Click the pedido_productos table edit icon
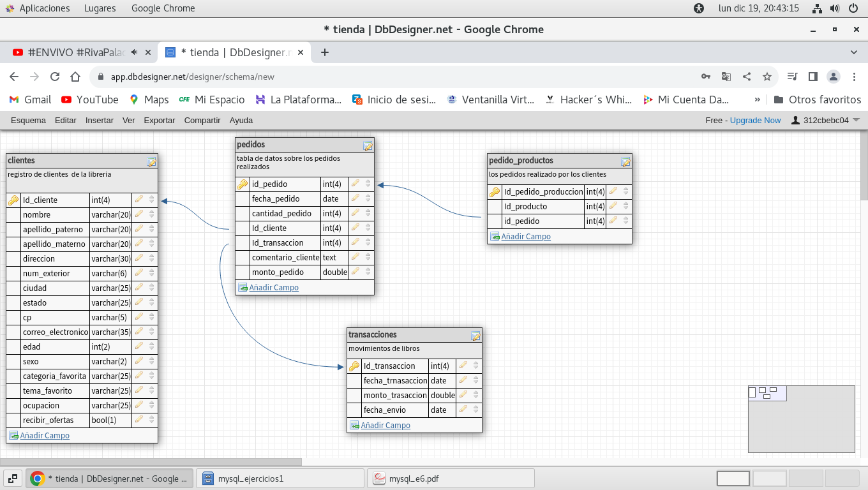868x490 pixels. click(x=625, y=161)
